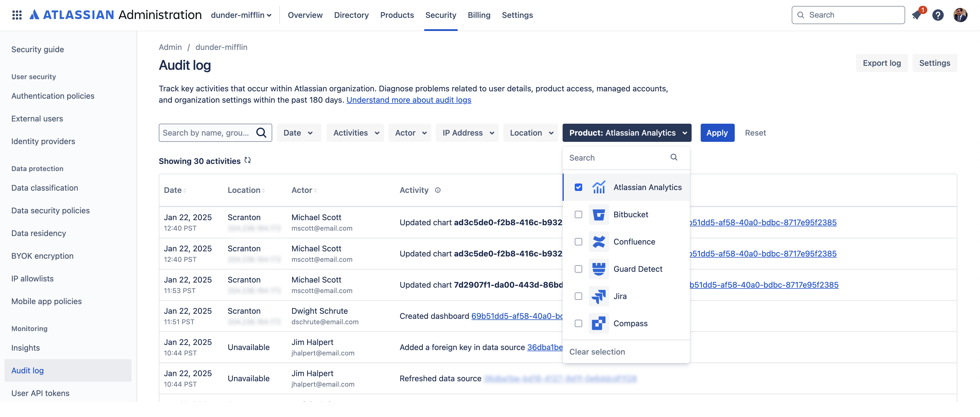Expand the dunder-mifflin organization switcher
980x417 pixels.
(x=241, y=15)
